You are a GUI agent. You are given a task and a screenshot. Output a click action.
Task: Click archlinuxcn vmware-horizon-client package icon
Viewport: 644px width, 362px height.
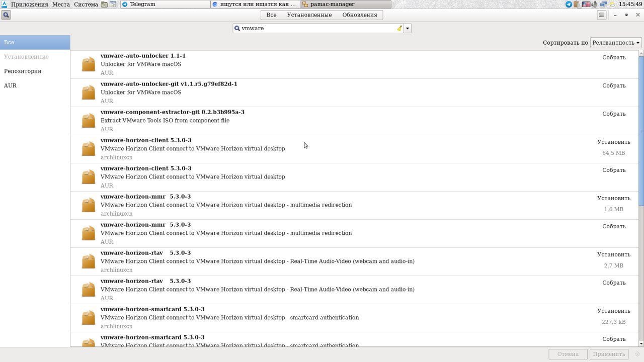coord(89,149)
